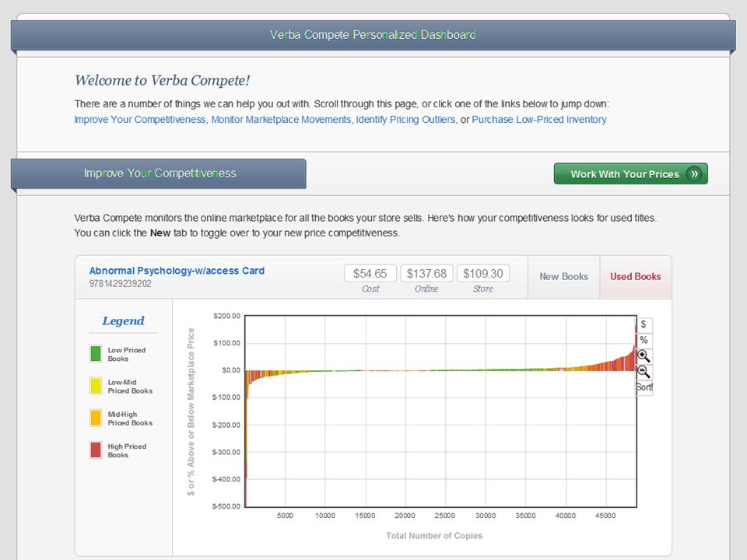This screenshot has height=560, width=747.
Task: Open Purchase Low-Priced Inventory link
Action: point(538,120)
